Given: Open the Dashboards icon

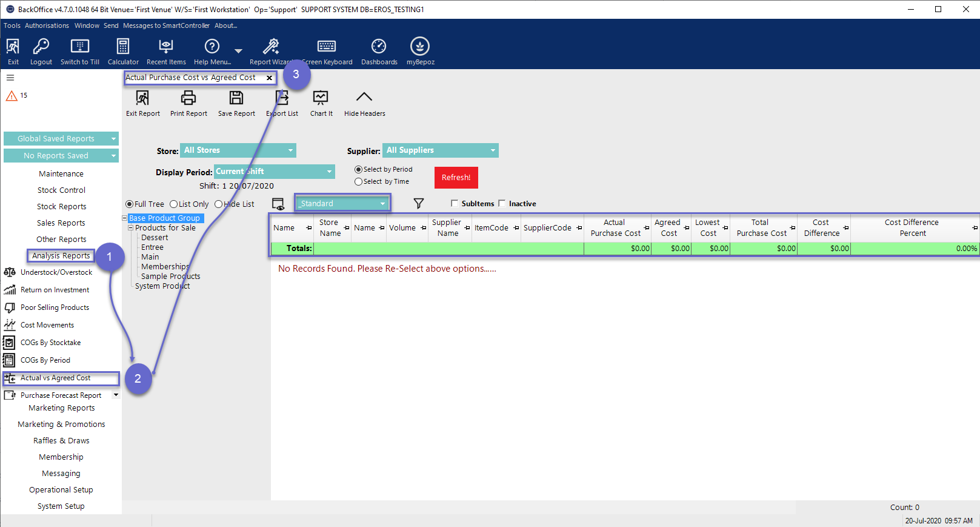Looking at the screenshot, I should pos(379,47).
